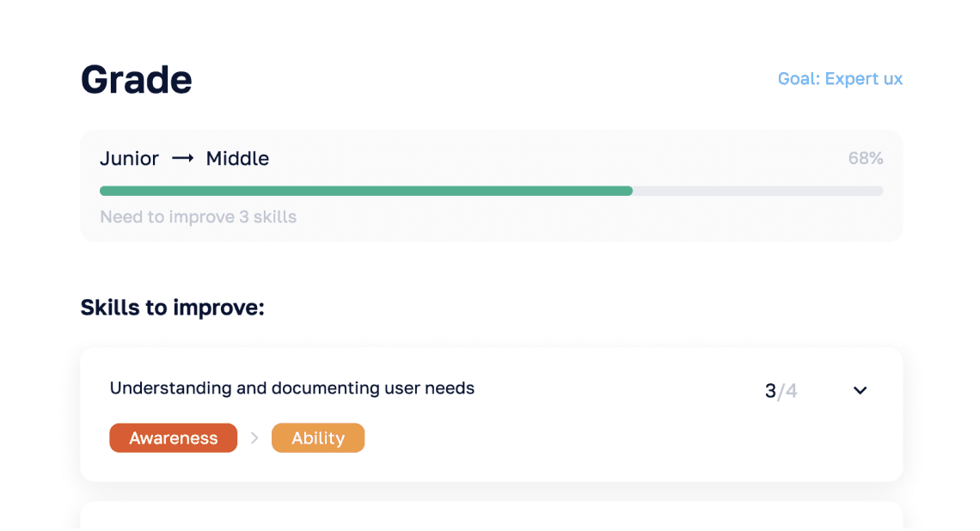Click 'Need to improve 3 skills' text
Screen dimensions: 980x531
tap(198, 217)
